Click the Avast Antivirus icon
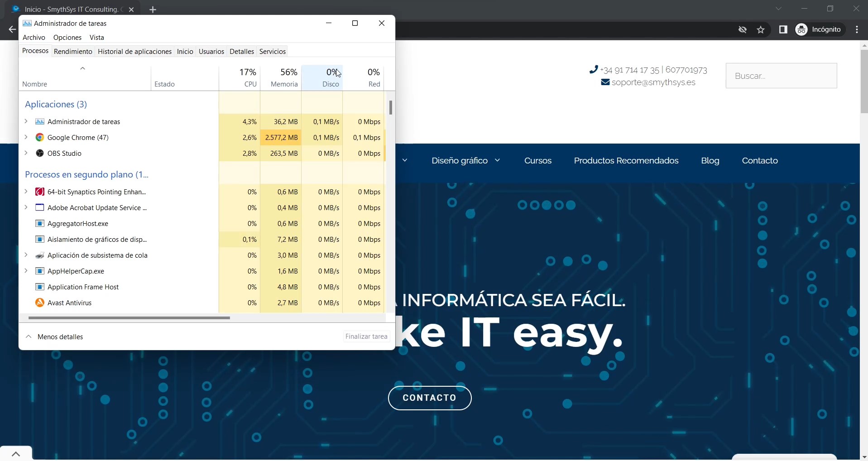 (40, 303)
